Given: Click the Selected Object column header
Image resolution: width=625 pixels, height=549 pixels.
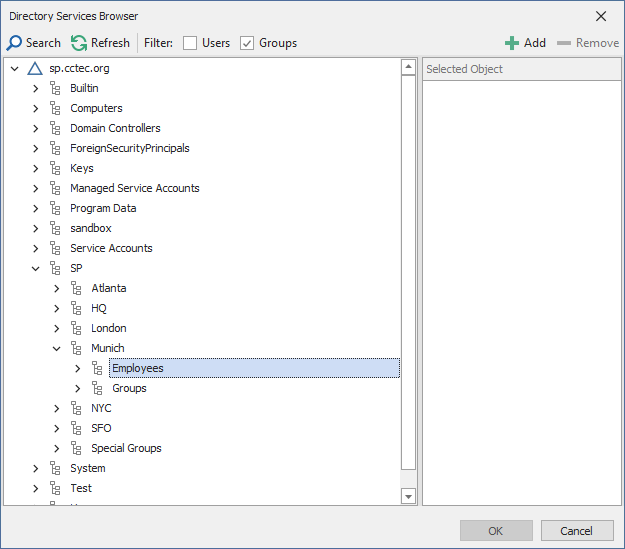Looking at the screenshot, I should click(520, 69).
